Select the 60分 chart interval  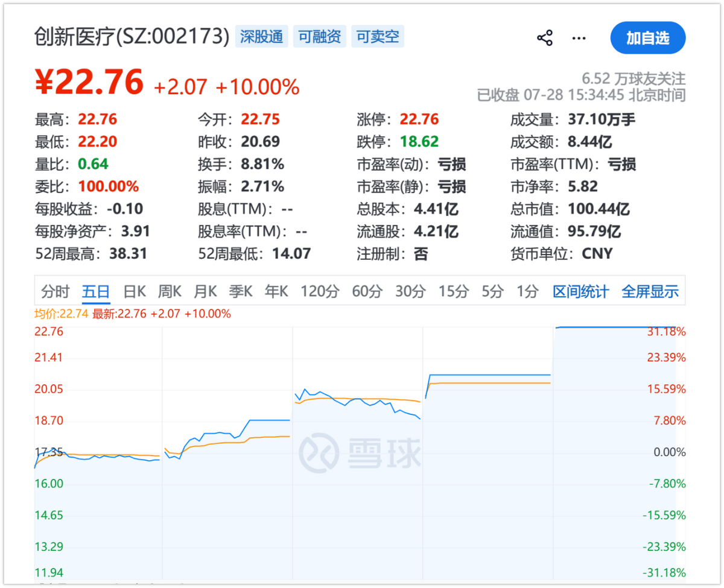(x=367, y=292)
